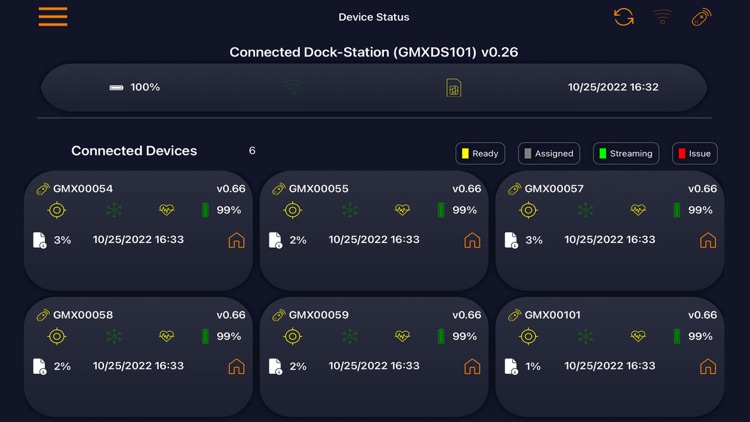Click the battery icon on GMX00101 card
The image size is (750, 422).
(x=677, y=336)
